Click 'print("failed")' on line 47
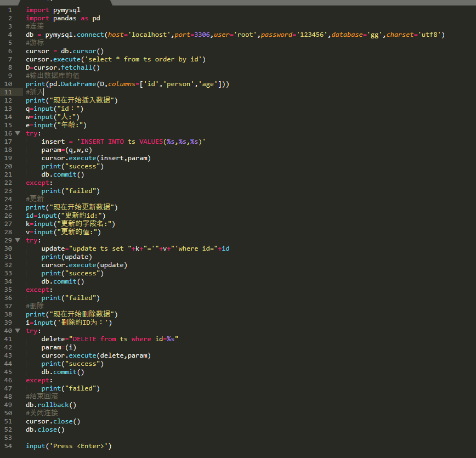 (x=71, y=388)
